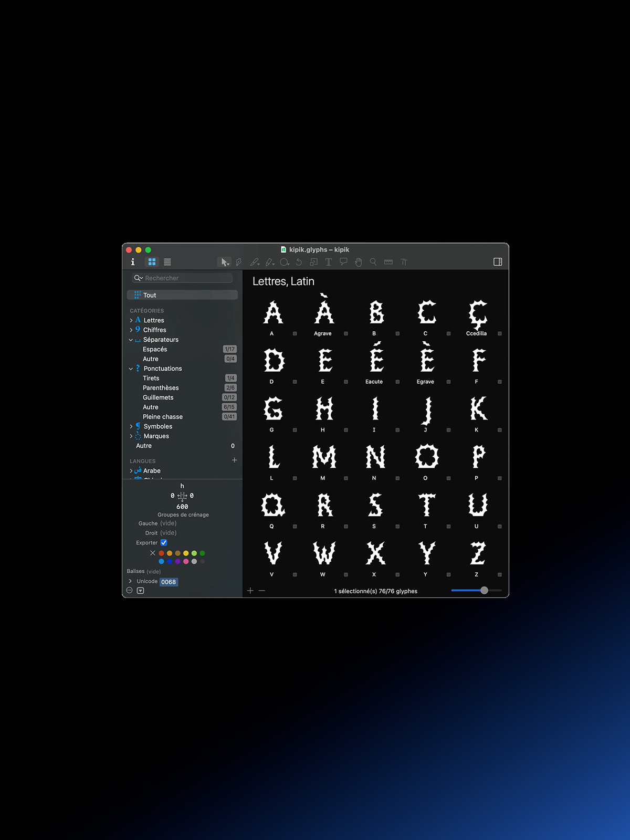630x840 pixels.
Task: Select the Hand tool
Action: 359,262
